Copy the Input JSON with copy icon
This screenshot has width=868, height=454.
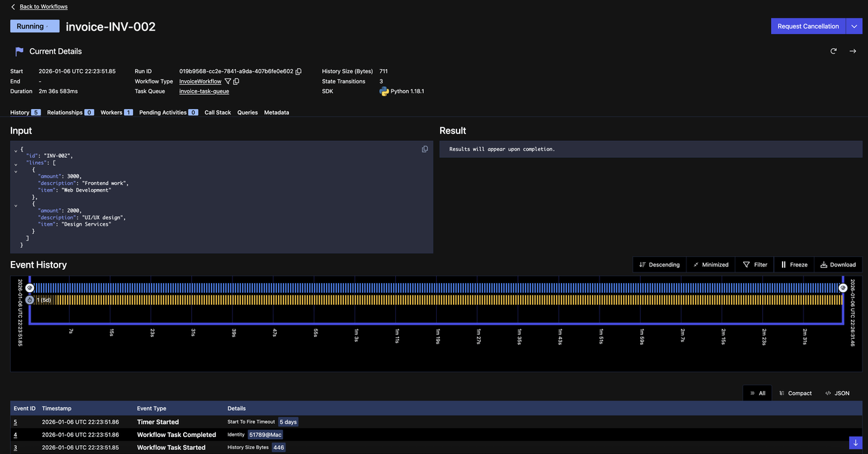coord(425,149)
